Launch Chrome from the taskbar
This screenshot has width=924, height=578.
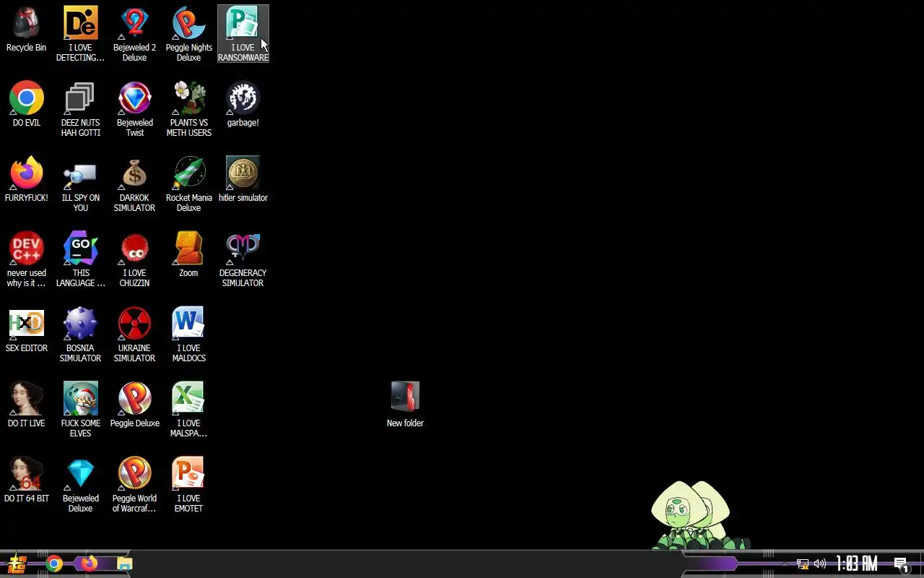(x=54, y=564)
